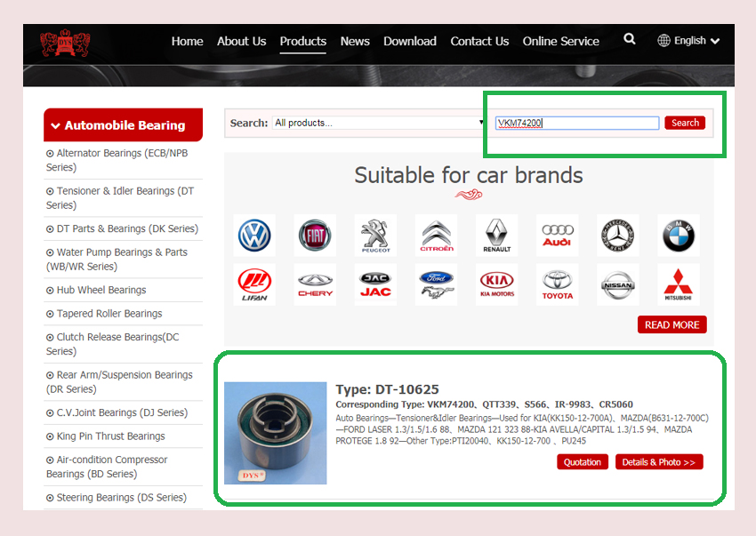Choose the BMW brand logo
Viewport: 756px width, 536px height.
pyautogui.click(x=678, y=236)
